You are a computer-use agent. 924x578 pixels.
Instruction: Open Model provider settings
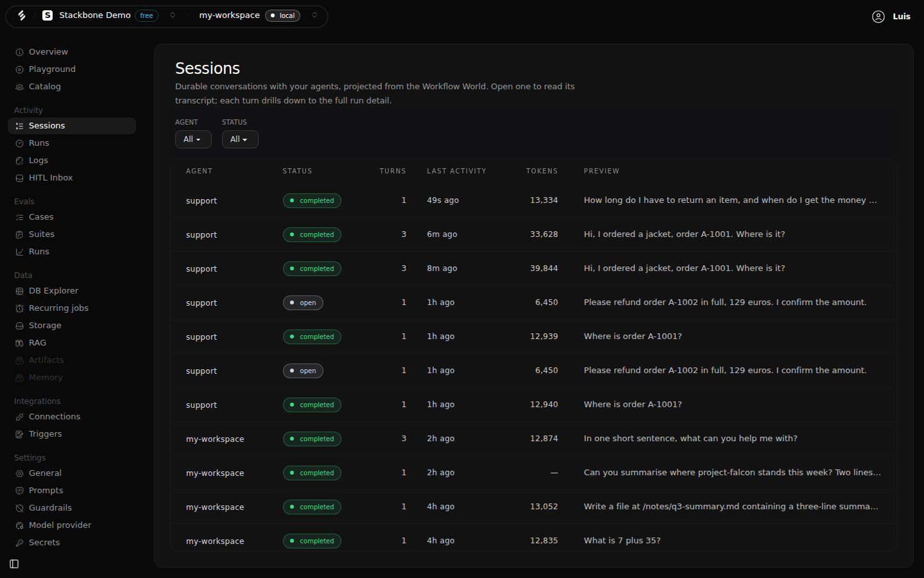[x=72, y=525]
